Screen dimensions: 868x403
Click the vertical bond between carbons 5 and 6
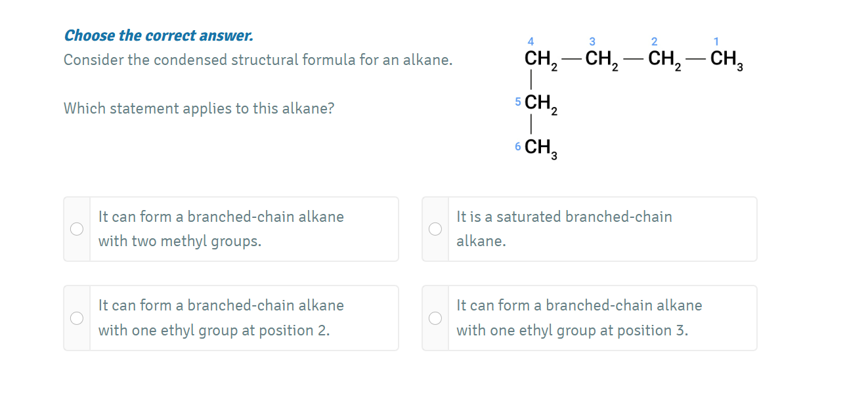pos(531,125)
